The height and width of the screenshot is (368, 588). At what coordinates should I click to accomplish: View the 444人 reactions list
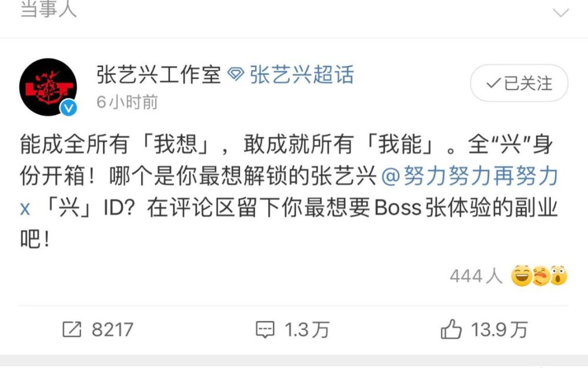476,276
